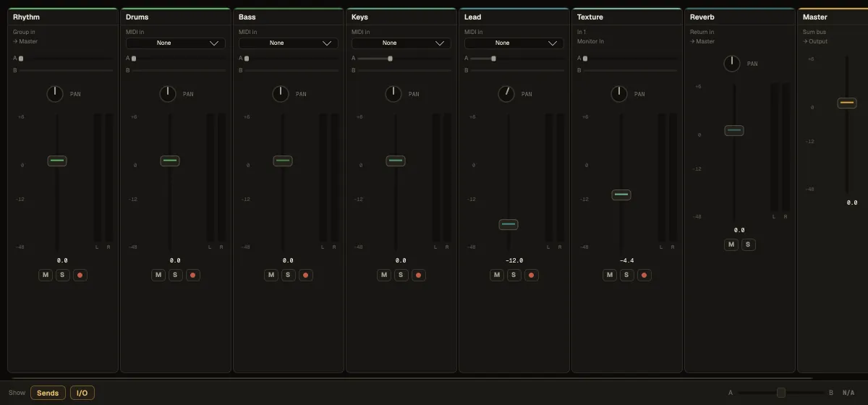Click the Bass channel pan knob
Image resolution: width=868 pixels, height=405 pixels.
pos(281,94)
